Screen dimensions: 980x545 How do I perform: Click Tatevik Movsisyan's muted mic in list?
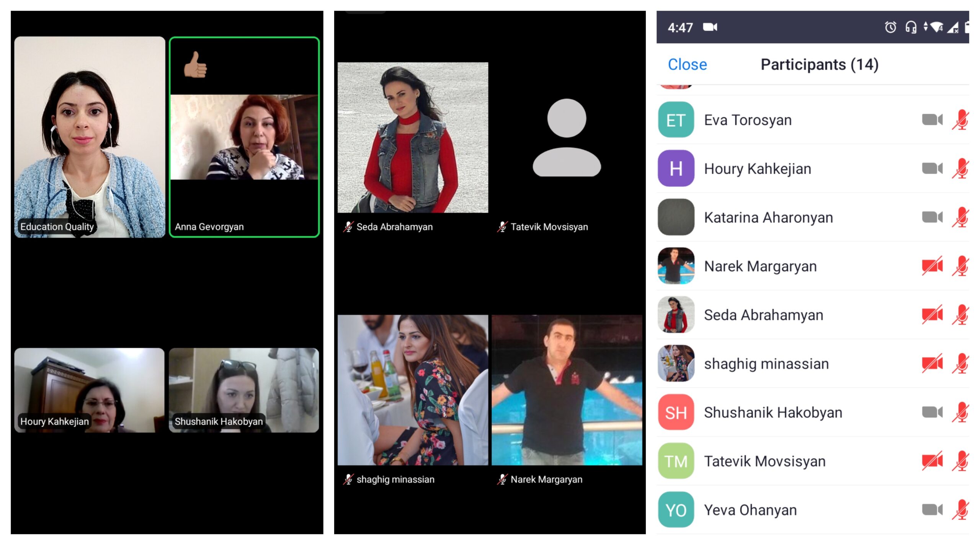click(x=960, y=461)
